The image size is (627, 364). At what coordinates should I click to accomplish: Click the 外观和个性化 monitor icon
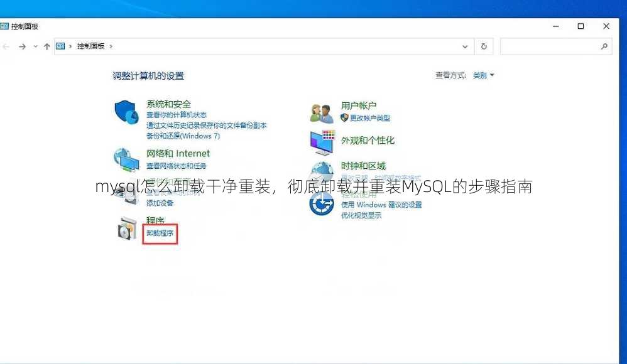tap(322, 142)
